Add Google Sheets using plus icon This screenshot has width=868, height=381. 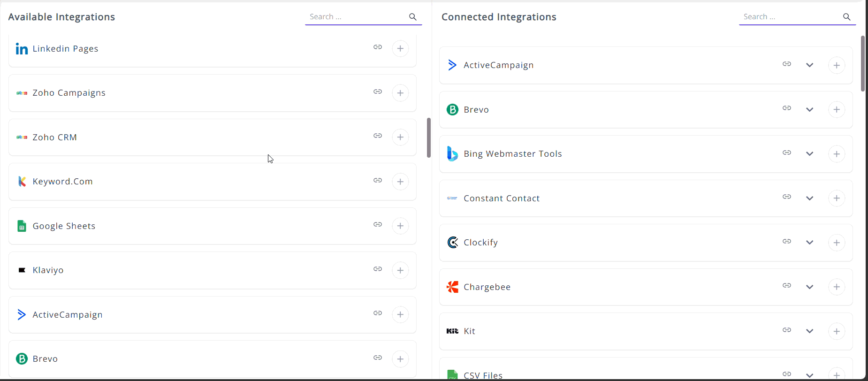[400, 226]
